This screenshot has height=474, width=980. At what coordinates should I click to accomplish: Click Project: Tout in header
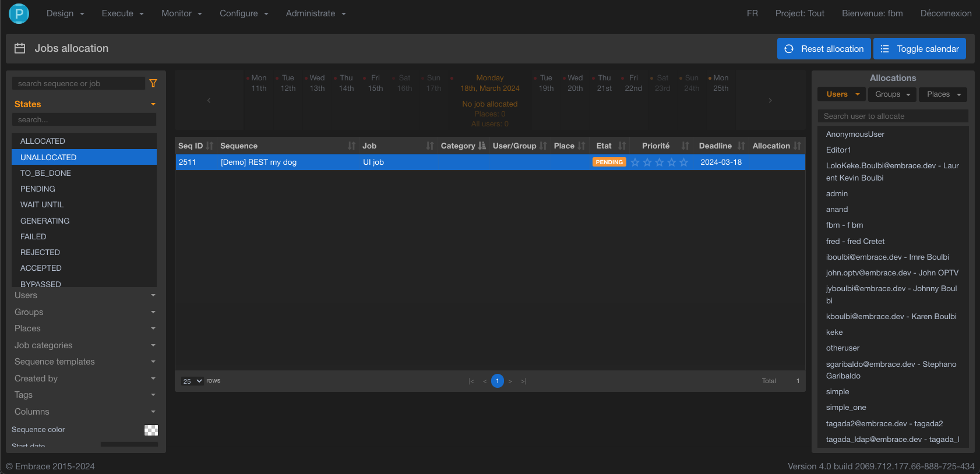pyautogui.click(x=799, y=13)
